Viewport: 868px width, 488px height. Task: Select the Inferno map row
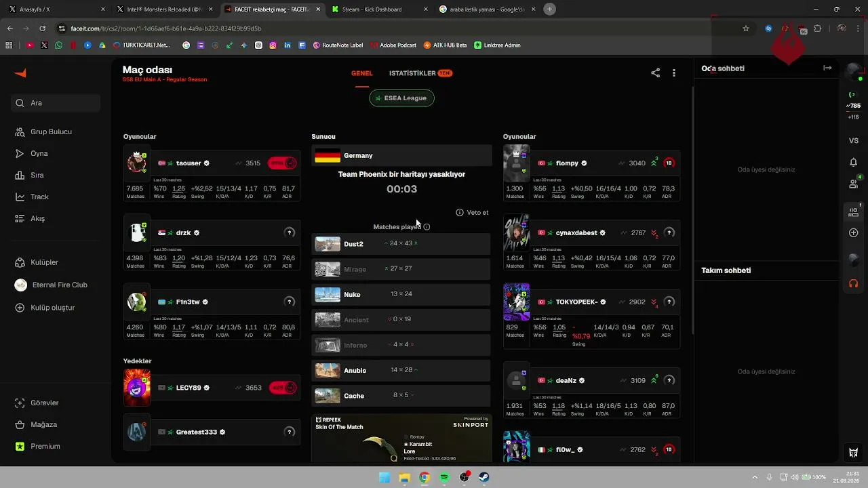pos(401,345)
